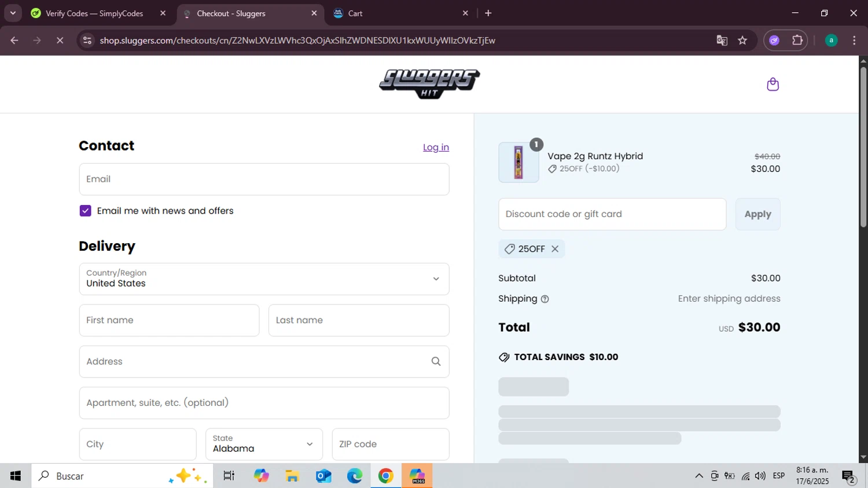Focus the Apartment, suite, etc. field
The image size is (868, 488).
(264, 403)
